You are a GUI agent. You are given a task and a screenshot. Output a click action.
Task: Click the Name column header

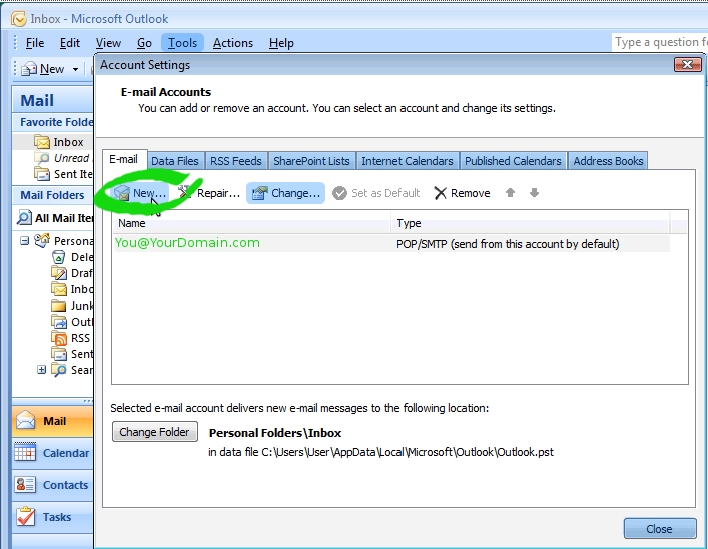click(x=252, y=223)
